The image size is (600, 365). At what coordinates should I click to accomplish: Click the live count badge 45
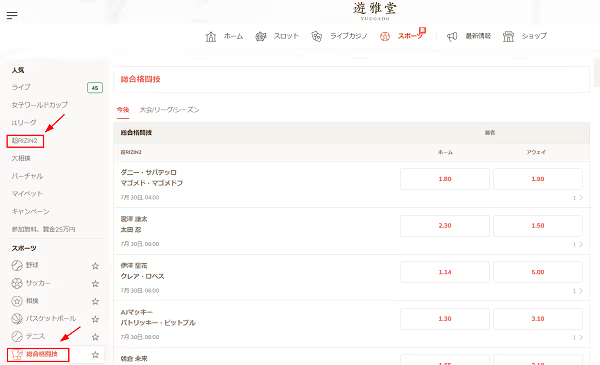click(x=95, y=88)
